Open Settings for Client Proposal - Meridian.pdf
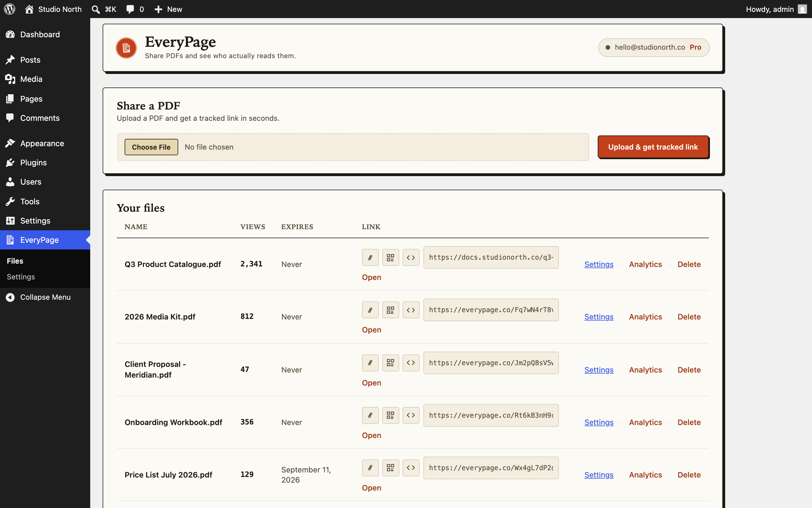Viewport: 812px width, 508px height. tap(599, 370)
